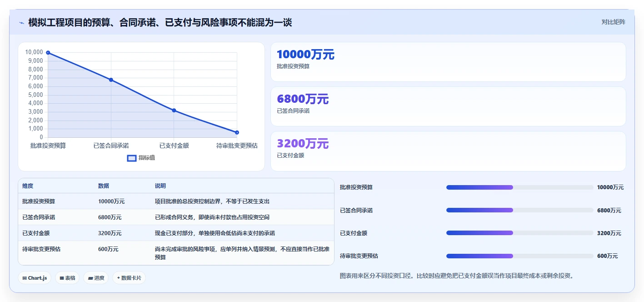Click the chart data point for 已支付金额
The width and height of the screenshot is (644, 302).
pyautogui.click(x=174, y=111)
